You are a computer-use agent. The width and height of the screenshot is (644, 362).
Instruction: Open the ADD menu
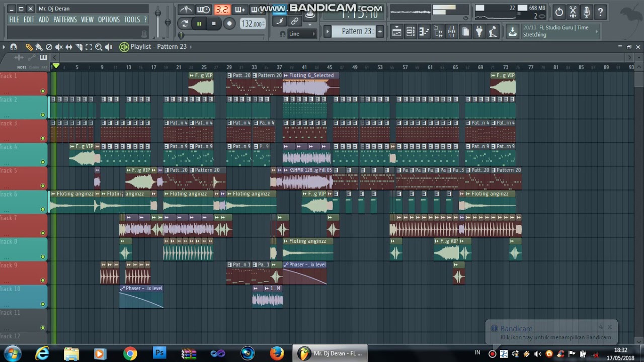click(44, 20)
